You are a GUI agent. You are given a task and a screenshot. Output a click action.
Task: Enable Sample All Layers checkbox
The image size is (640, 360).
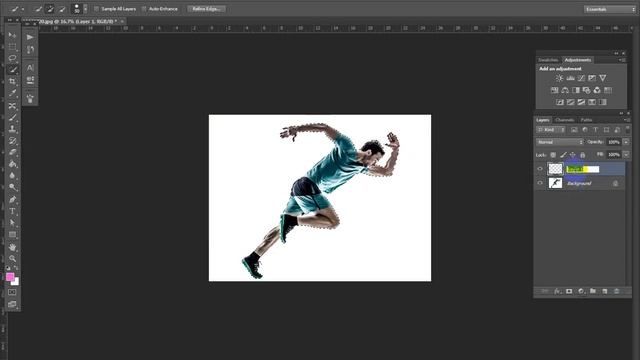96,9
